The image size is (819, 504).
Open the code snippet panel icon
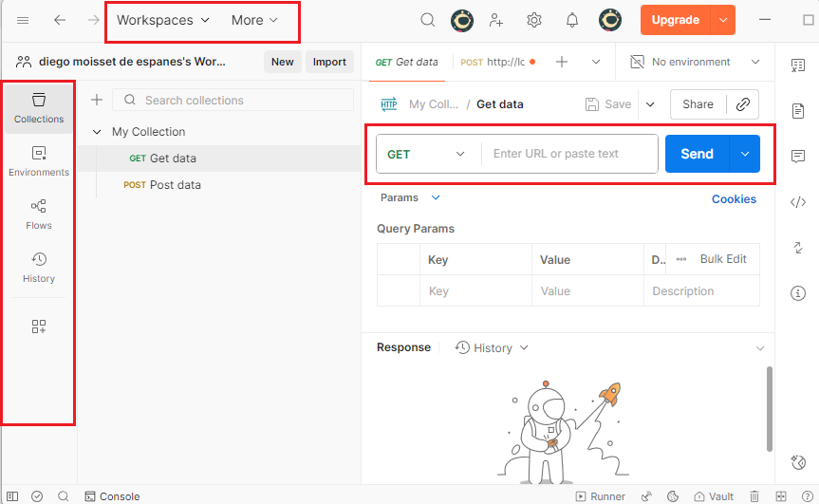798,201
